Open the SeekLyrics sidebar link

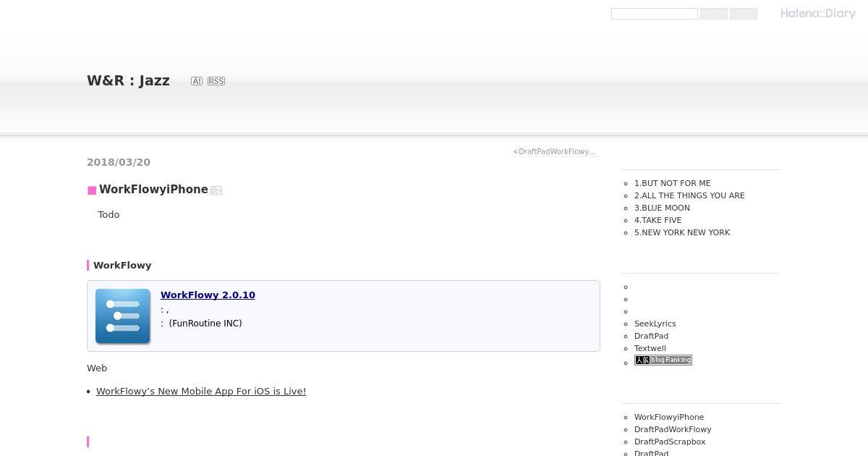[x=655, y=324]
